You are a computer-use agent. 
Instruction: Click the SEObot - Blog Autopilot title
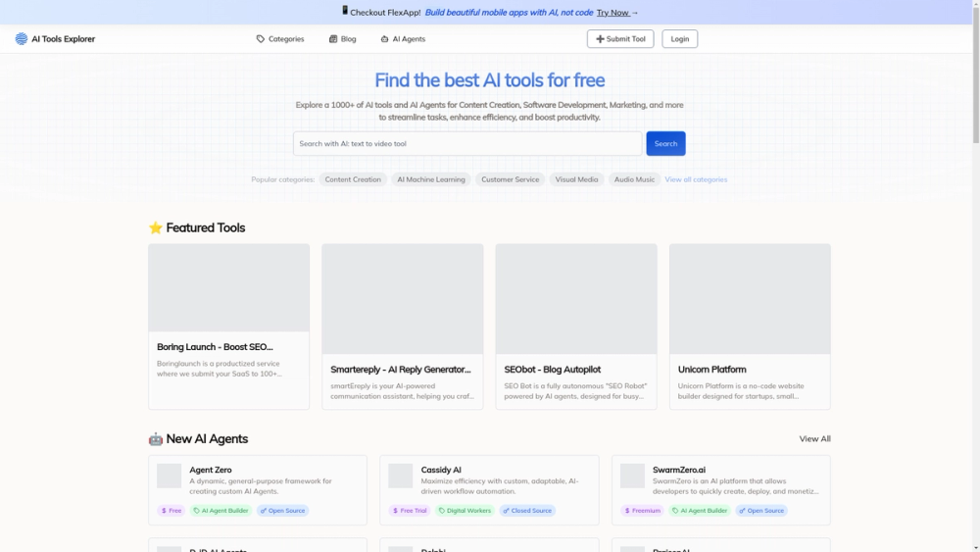553,370
